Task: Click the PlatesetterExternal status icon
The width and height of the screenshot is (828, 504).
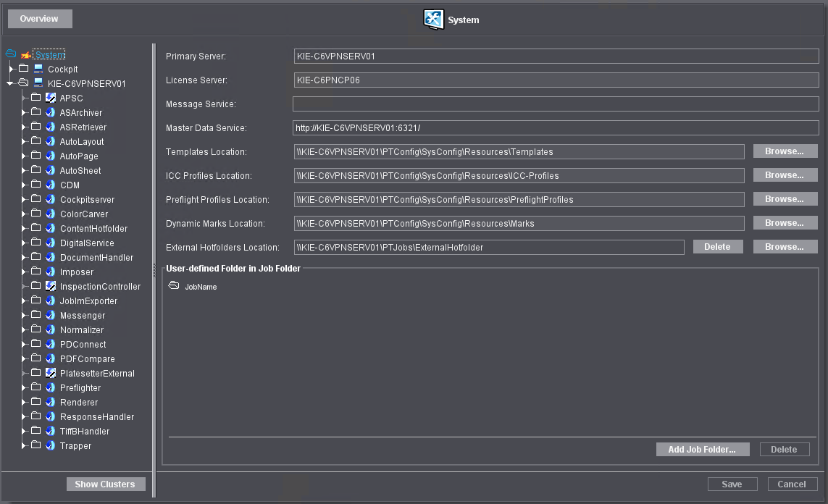Action: click(51, 373)
